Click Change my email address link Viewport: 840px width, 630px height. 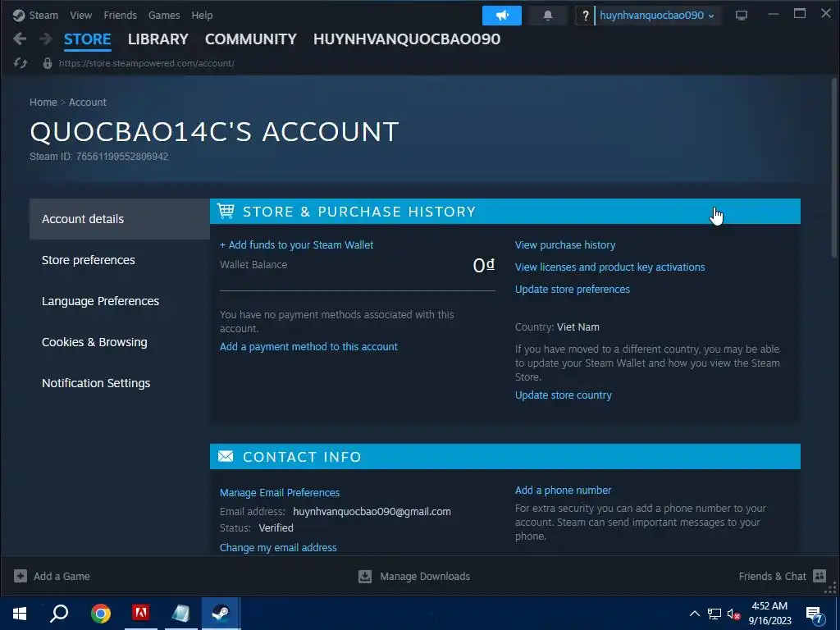[x=278, y=547]
